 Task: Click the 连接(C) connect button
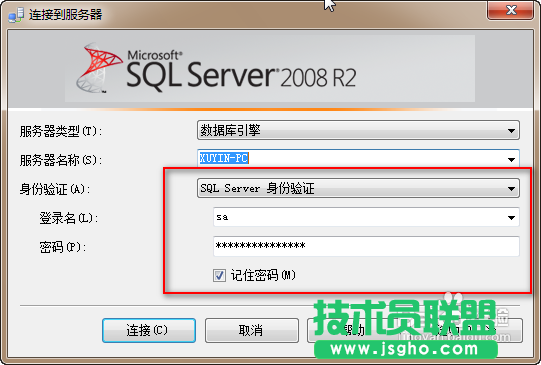[x=149, y=330]
